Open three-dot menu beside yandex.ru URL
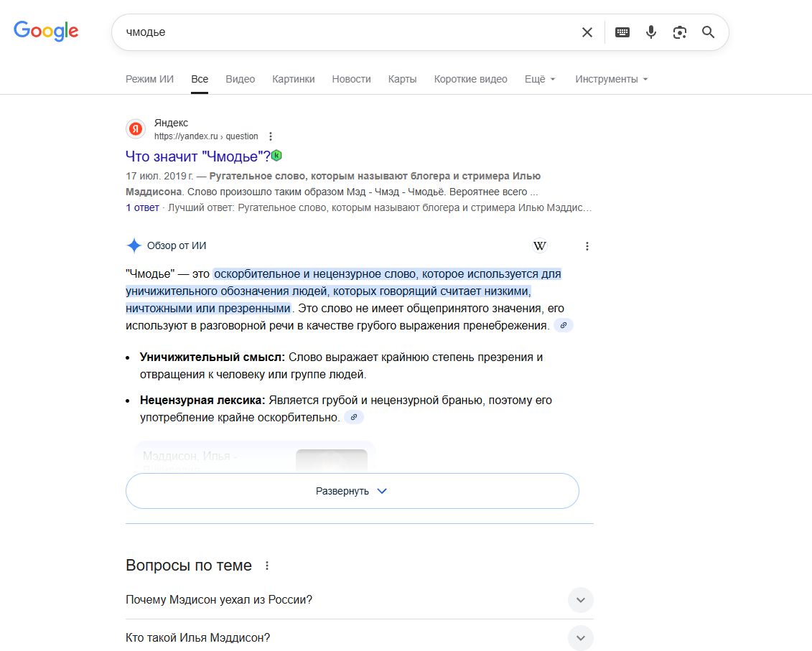This screenshot has height=651, width=812. [271, 136]
